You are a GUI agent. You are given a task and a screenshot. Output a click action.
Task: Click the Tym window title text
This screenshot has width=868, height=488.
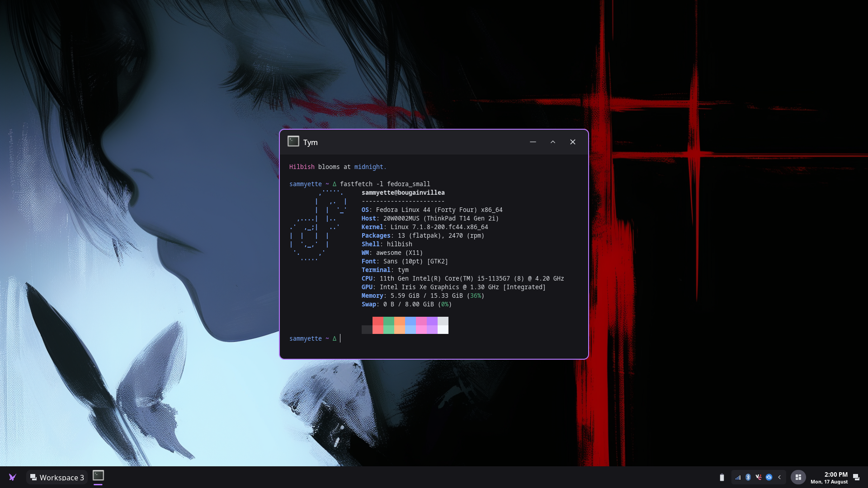(x=311, y=142)
